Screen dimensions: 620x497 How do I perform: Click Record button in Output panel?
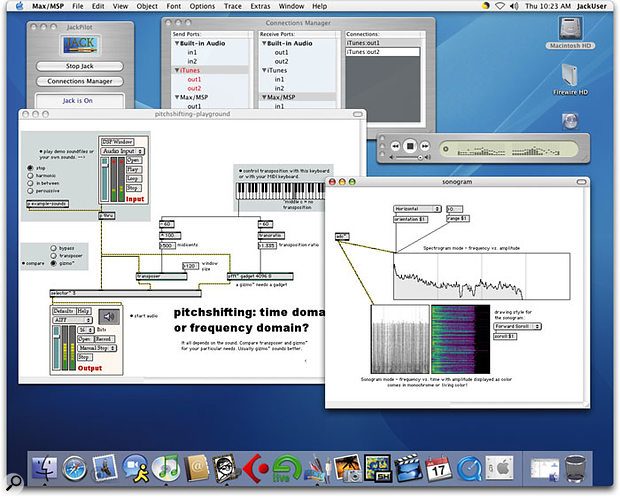[x=104, y=339]
